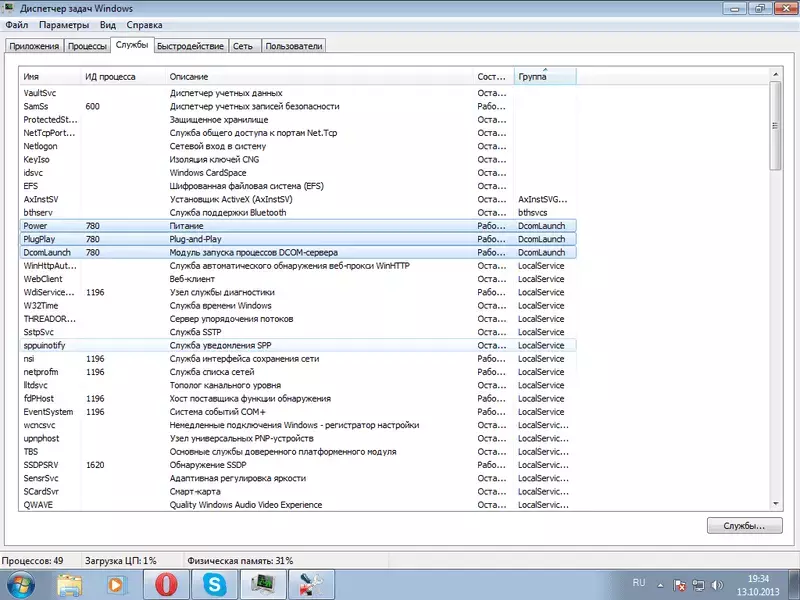
Task: Select the Службы tab
Action: [x=132, y=45]
